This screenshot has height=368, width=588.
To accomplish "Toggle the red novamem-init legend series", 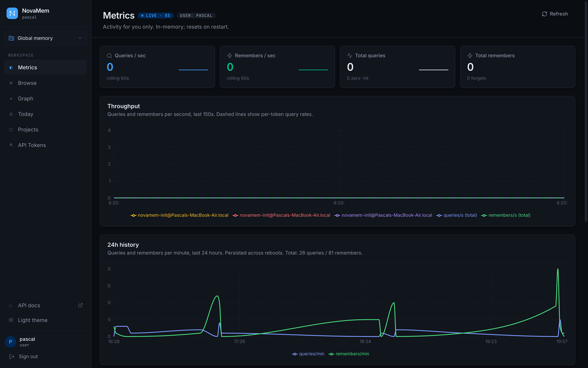I will [281, 215].
